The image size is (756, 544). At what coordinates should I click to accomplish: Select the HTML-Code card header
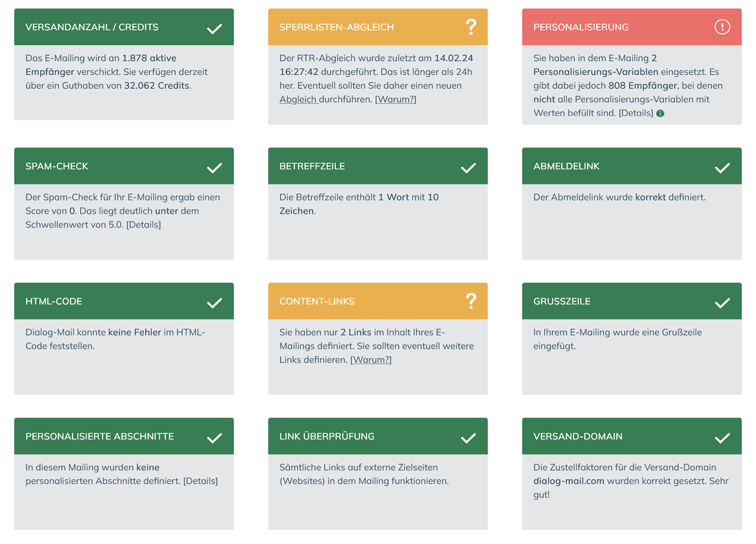[x=124, y=301]
